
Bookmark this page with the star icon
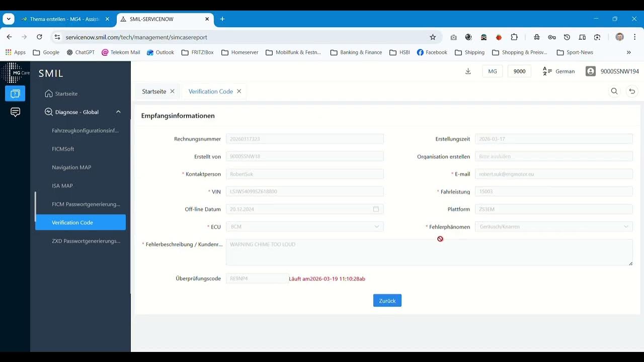pyautogui.click(x=433, y=37)
